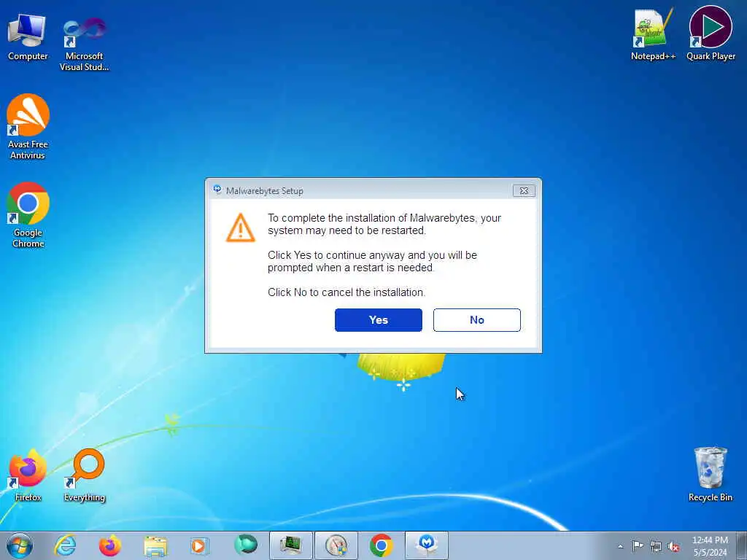Click the Malwarebytes logo in the dialog title bar
The width and height of the screenshot is (747, 560).
[x=217, y=190]
